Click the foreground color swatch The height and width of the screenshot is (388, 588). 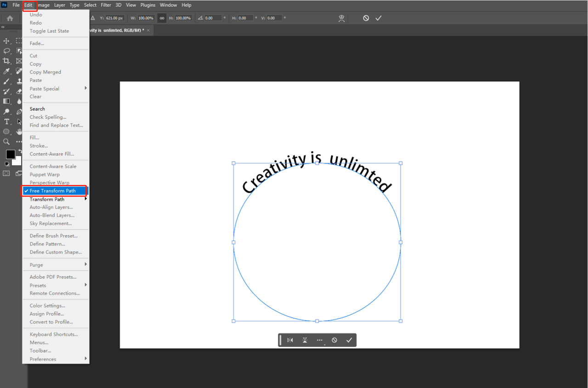tap(10, 155)
